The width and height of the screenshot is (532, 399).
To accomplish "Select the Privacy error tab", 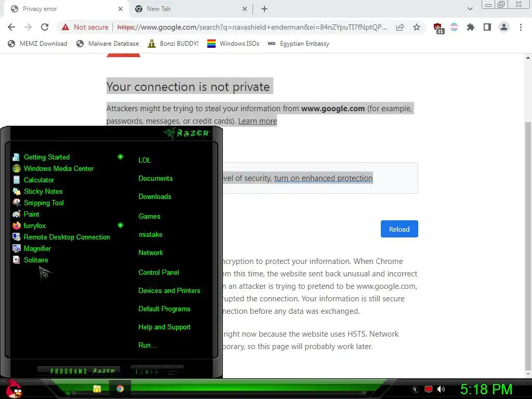I will 66,9.
